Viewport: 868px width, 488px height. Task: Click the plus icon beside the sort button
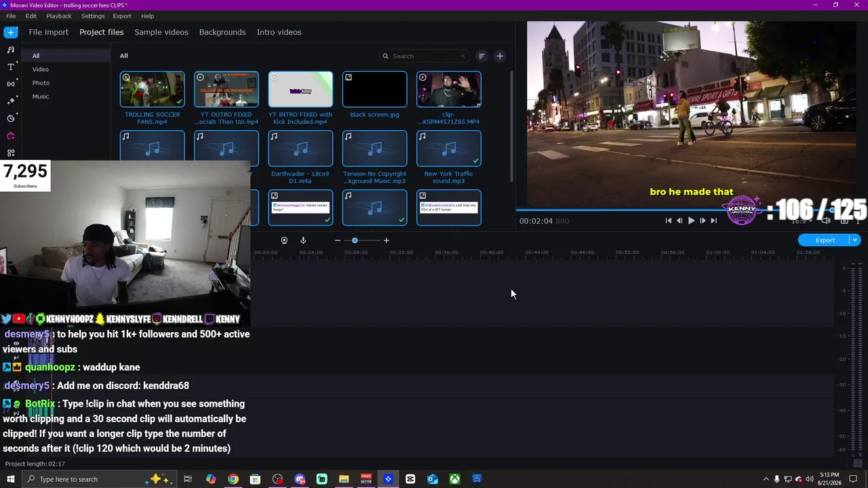point(500,56)
